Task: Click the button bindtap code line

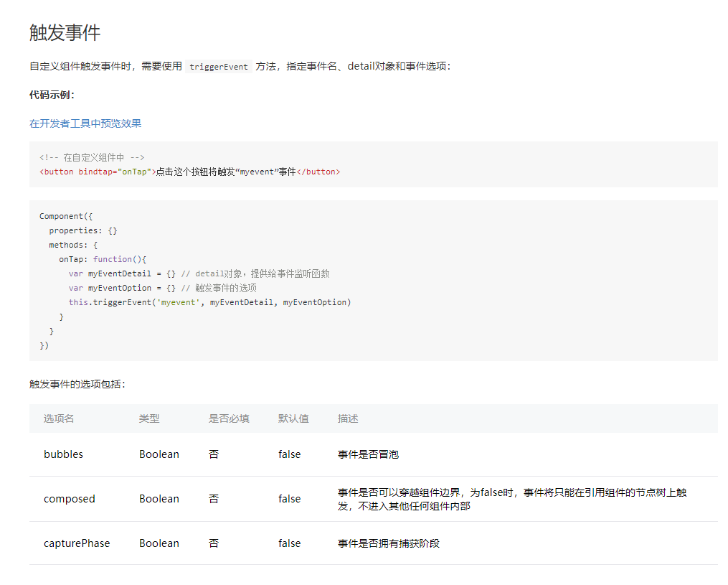Action: 190,172
